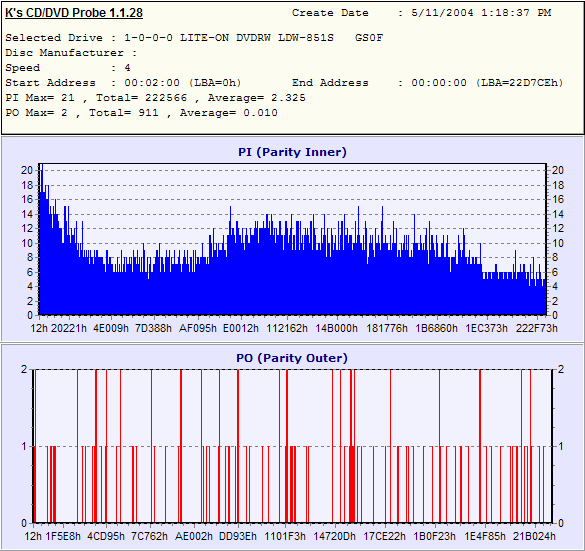585x551 pixels.
Task: Click the Speed value 4
Action: click(128, 68)
